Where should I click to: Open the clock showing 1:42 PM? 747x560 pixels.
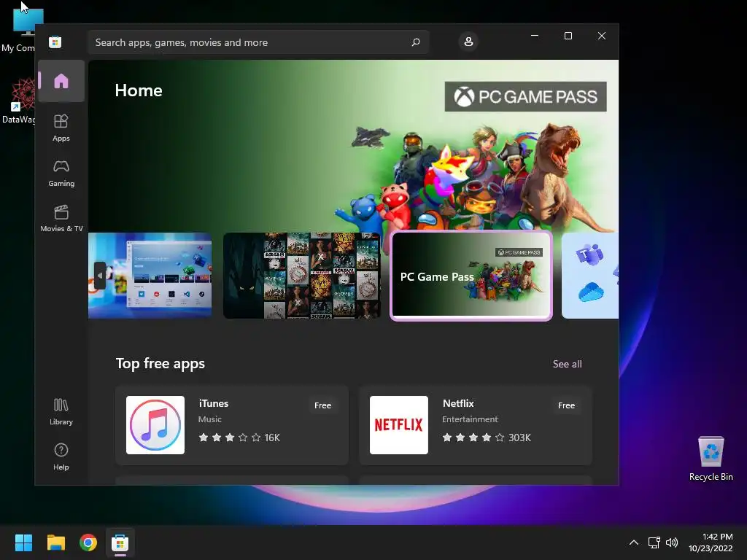coord(711,542)
